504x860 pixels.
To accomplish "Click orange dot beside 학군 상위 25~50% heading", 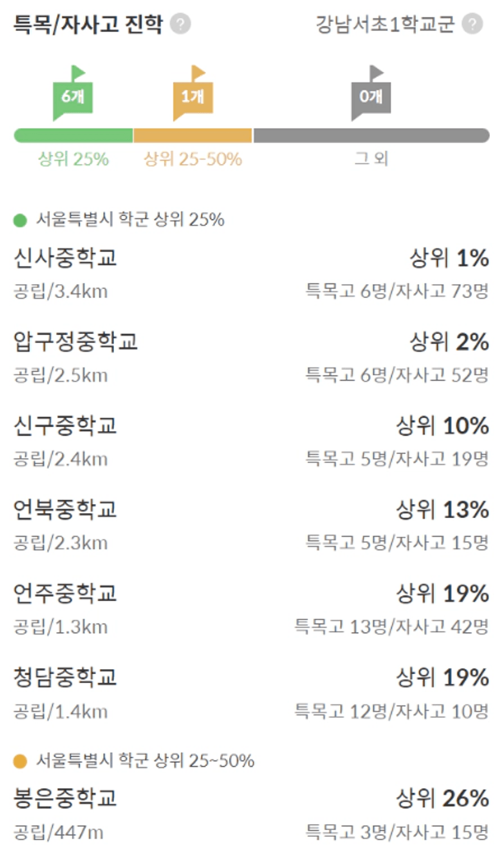I will pos(21,761).
